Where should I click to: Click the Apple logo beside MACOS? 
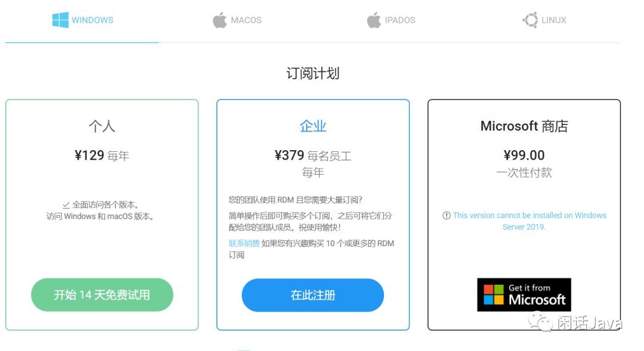pos(219,20)
